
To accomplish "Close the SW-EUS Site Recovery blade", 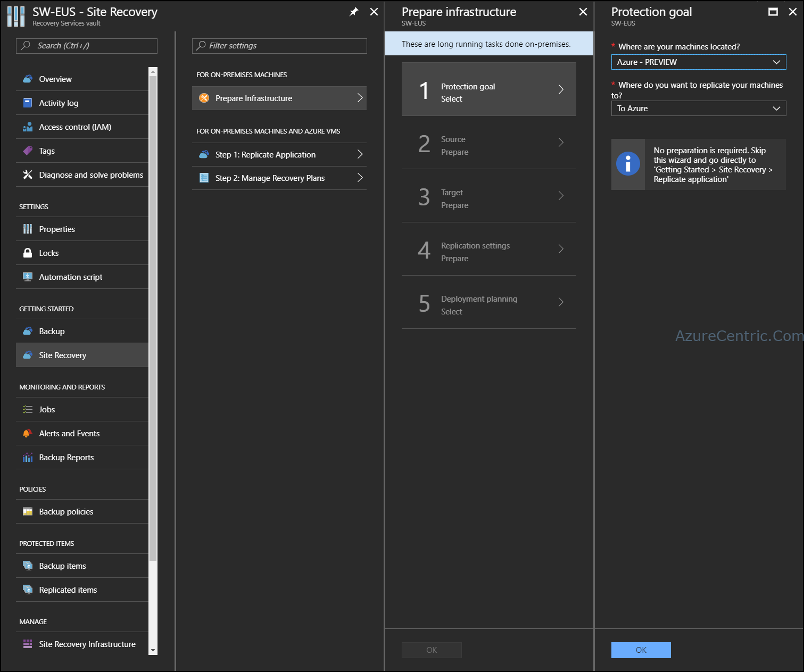I will coord(374,12).
